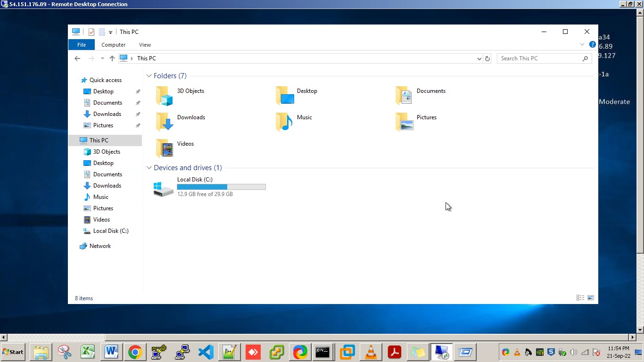
Task: Open the recent locations dropdown arrow
Action: (x=102, y=58)
